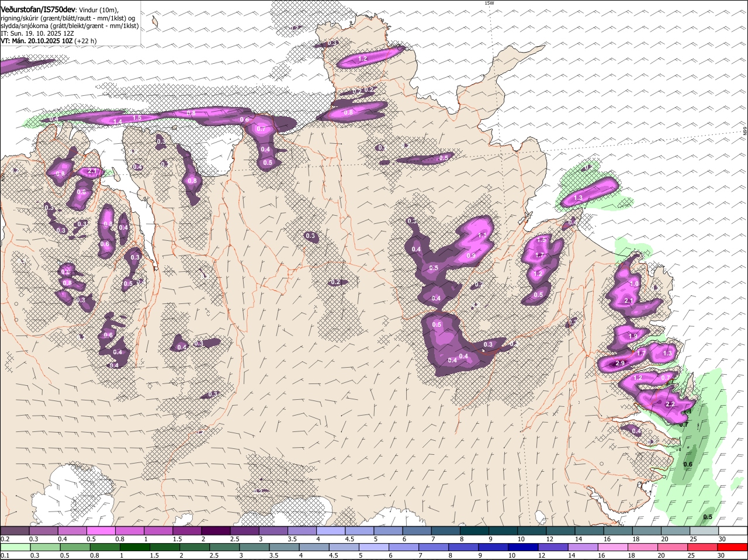
Task: Pick the snow-scale swatch above the 0.8 label
Action: 130,531
